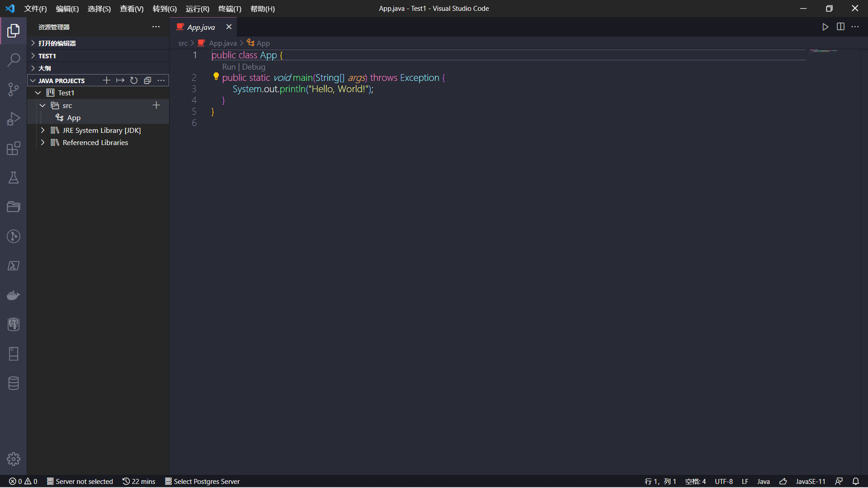868x488 pixels.
Task: Open the Source Control view
Action: [14, 89]
